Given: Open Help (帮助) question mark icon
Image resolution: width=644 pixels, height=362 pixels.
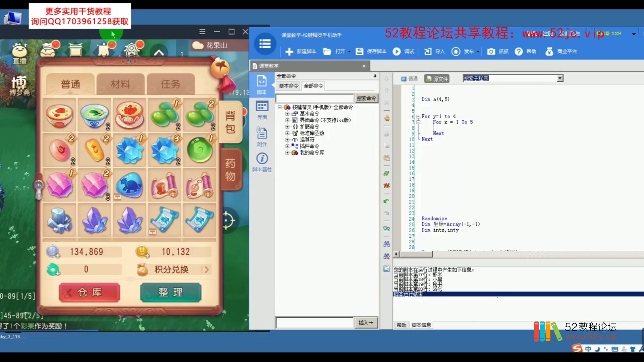Looking at the screenshot, I should pos(519,51).
